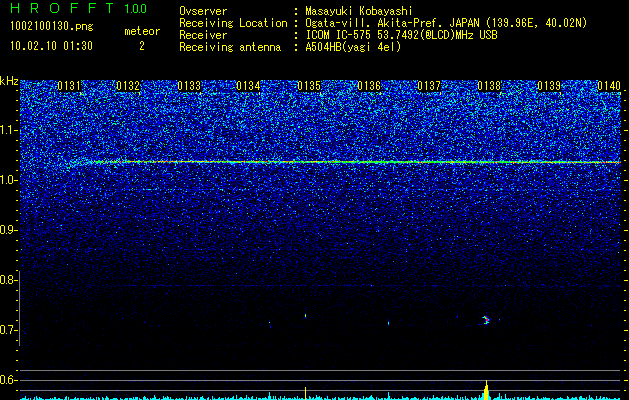Click the 0.8 kHz axis tick label
The height and width of the screenshot is (400, 629).
(8, 280)
